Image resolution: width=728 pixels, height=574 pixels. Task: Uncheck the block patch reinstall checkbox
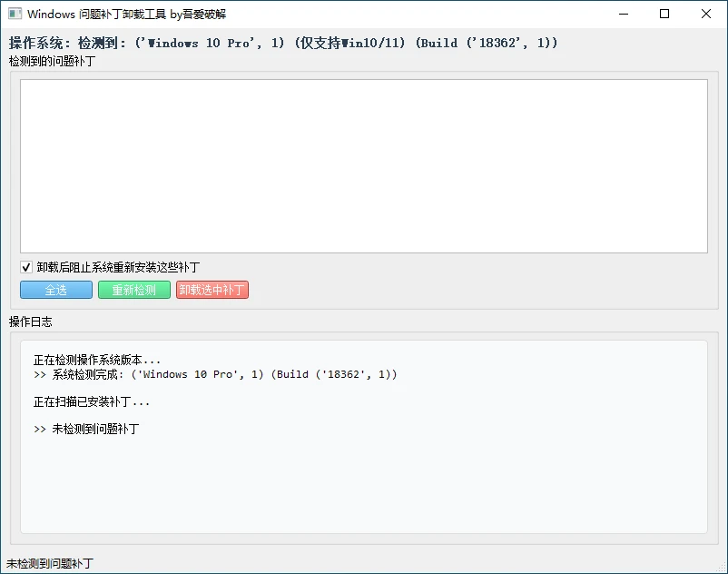[26, 267]
